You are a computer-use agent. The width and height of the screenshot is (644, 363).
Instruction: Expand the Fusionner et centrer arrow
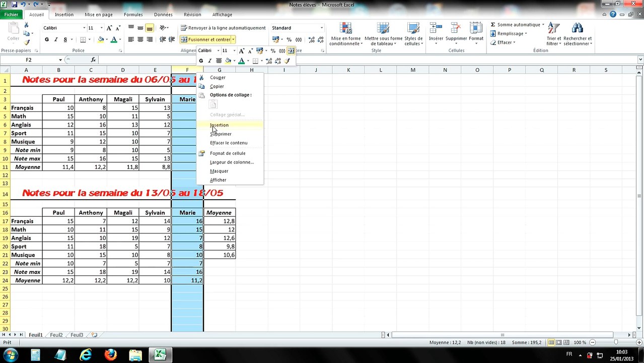point(233,39)
